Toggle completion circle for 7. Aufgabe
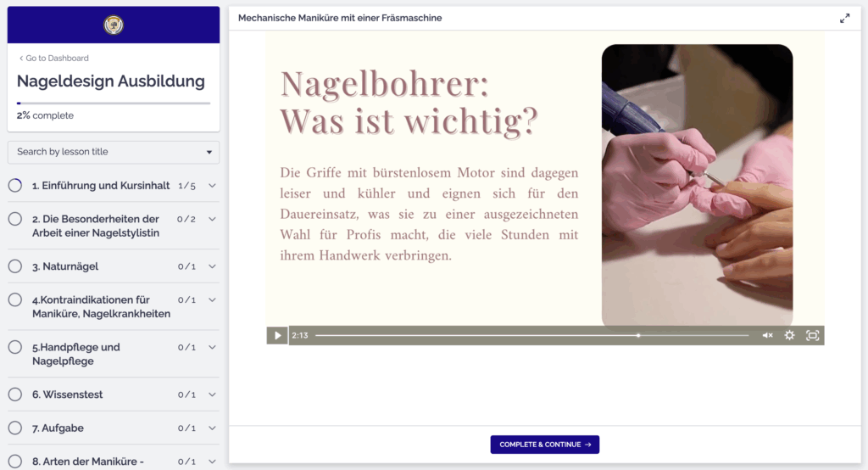 15,428
